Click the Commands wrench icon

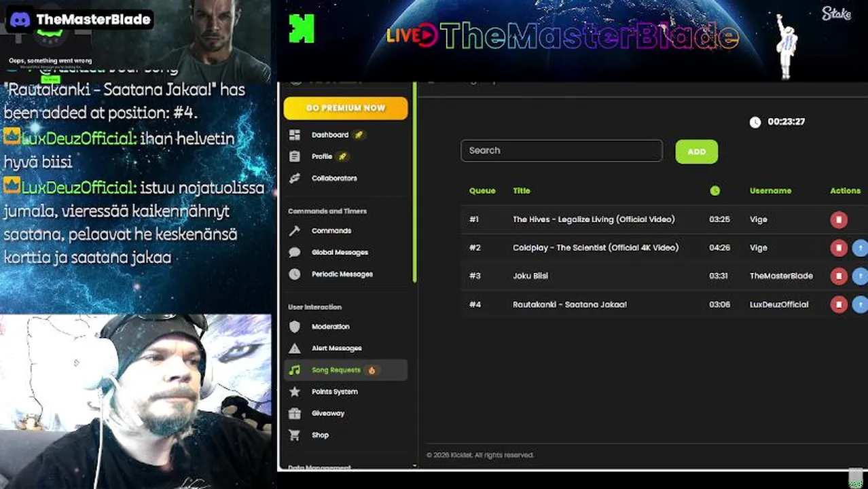pyautogui.click(x=295, y=231)
